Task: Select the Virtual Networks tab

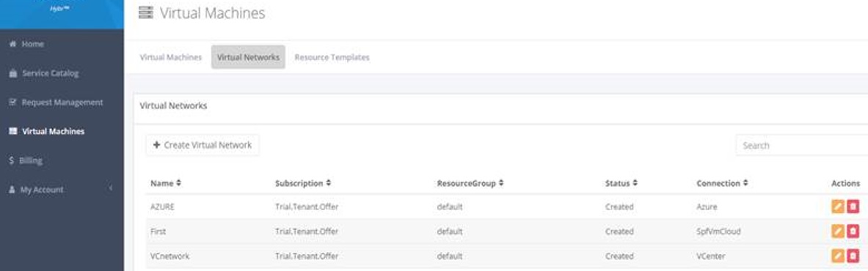Action: tap(248, 57)
